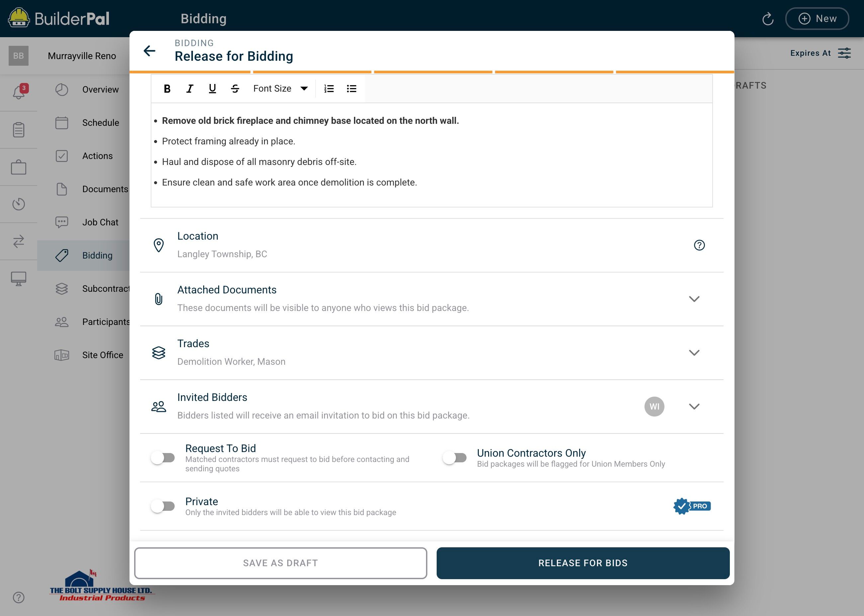The image size is (864, 616).
Task: Toggle italic text formatting
Action: click(190, 89)
